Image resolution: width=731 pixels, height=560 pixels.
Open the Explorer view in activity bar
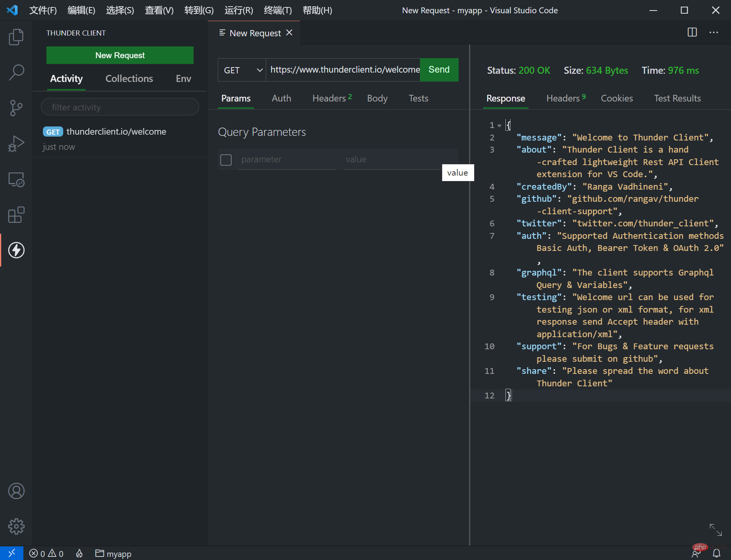pos(16,37)
